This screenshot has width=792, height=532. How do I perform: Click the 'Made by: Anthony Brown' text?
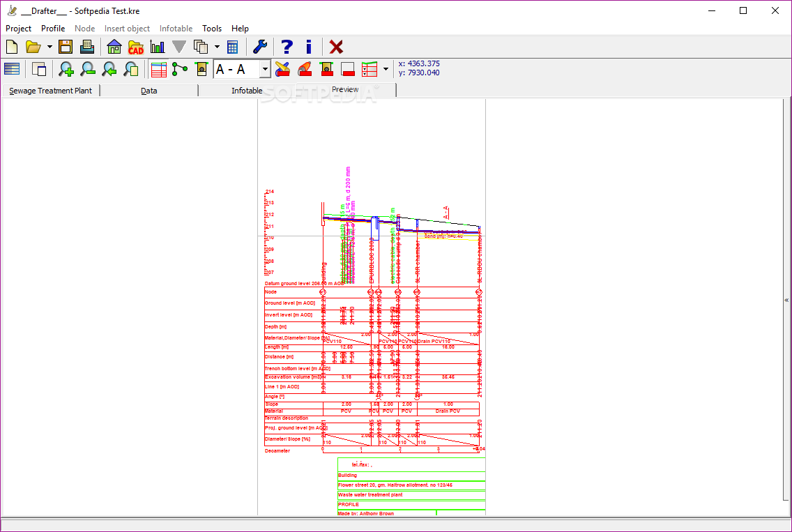tap(366, 512)
